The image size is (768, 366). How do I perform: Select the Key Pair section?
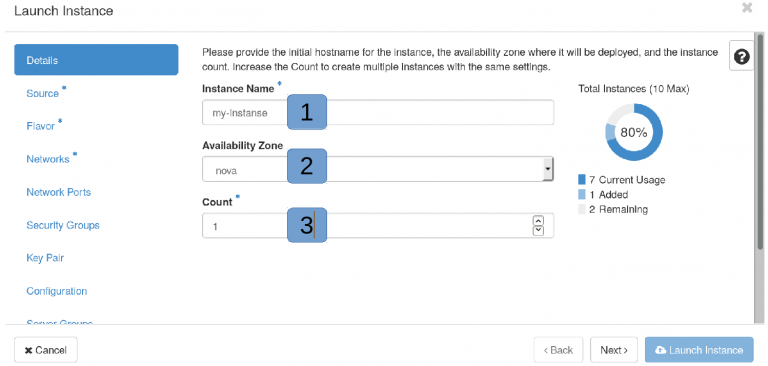click(x=45, y=258)
